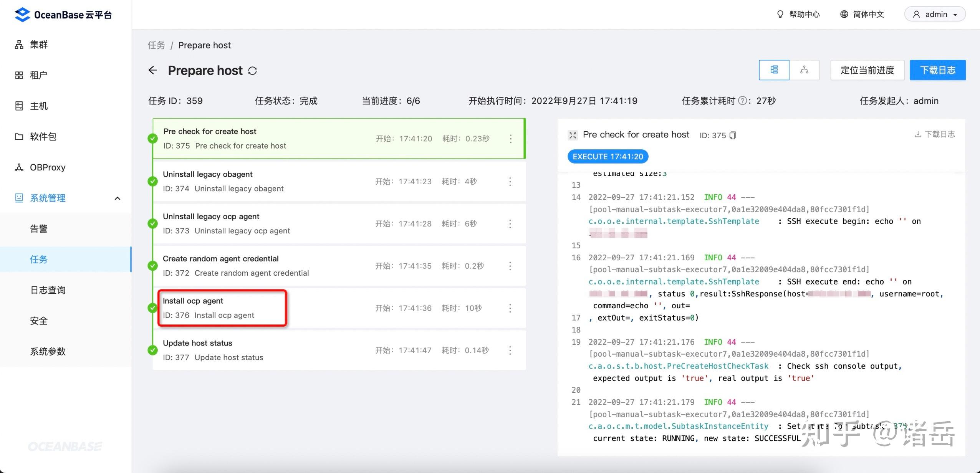
Task: Open the 主机 section in the sidebar
Action: 38,106
